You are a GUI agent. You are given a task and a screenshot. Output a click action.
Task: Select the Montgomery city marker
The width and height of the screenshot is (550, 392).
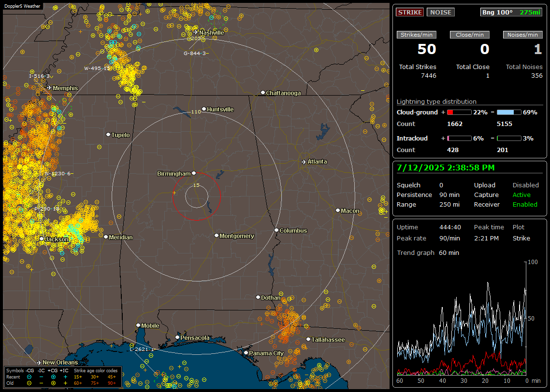[x=217, y=236]
